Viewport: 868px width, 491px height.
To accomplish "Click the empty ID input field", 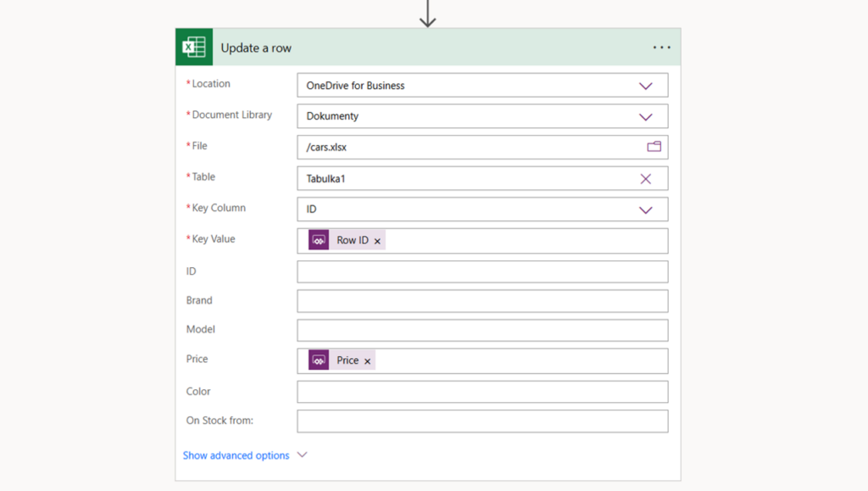I will click(x=482, y=272).
